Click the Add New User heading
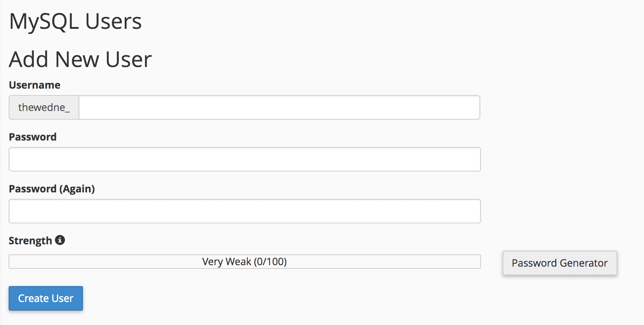Image resolution: width=644 pixels, height=325 pixels. click(x=80, y=59)
